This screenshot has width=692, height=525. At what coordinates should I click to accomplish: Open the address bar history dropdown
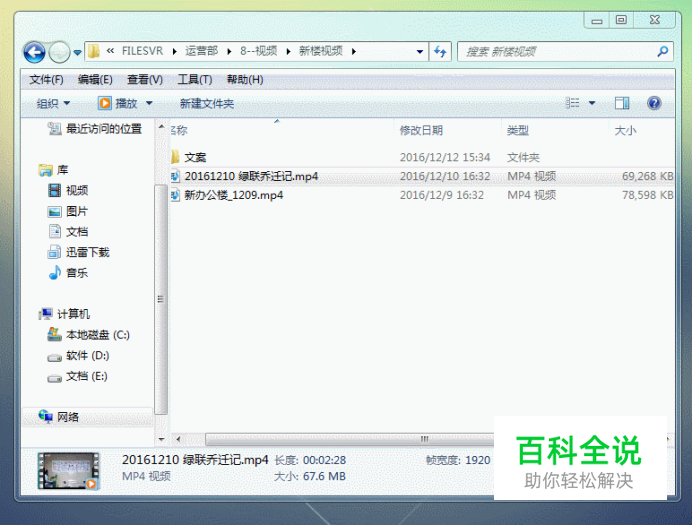pyautogui.click(x=420, y=52)
